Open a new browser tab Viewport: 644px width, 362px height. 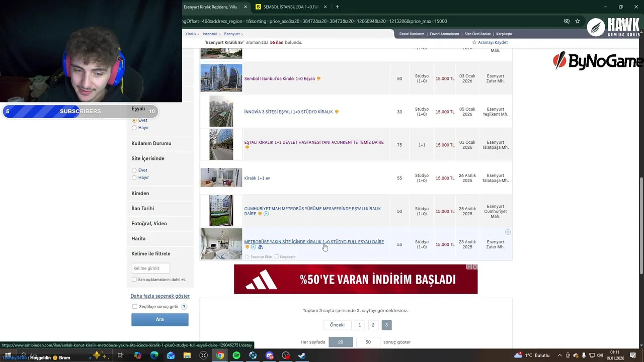point(337,7)
